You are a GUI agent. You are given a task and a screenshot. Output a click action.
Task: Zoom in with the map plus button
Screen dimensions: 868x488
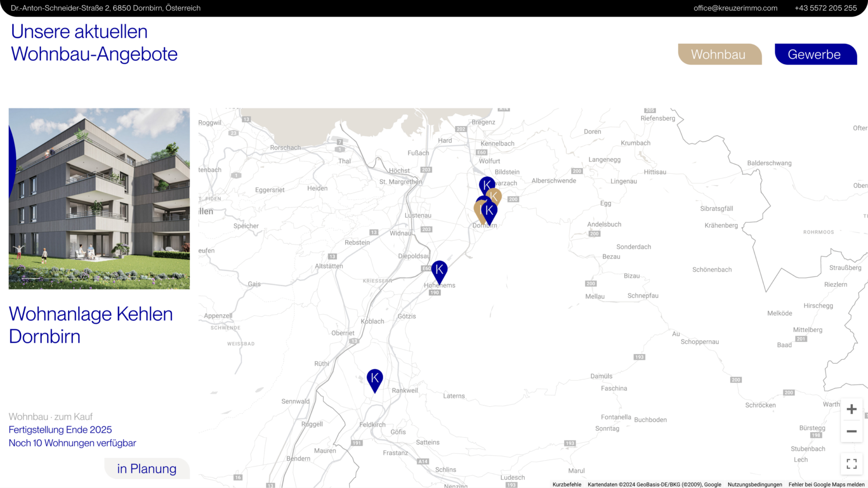point(851,409)
